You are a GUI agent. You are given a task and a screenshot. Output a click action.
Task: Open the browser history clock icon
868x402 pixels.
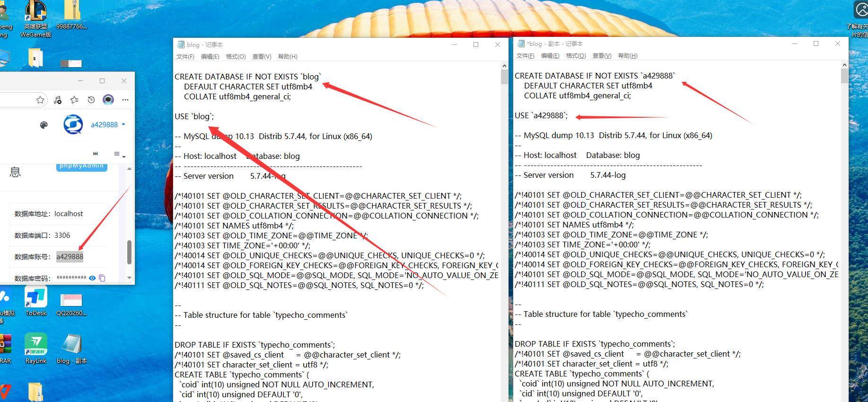91,100
